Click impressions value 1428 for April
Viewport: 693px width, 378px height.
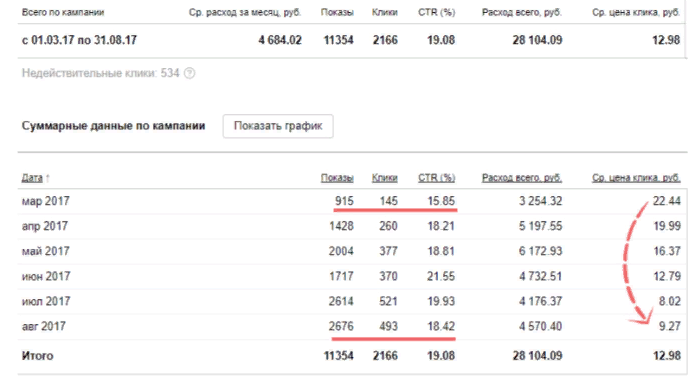(x=341, y=226)
